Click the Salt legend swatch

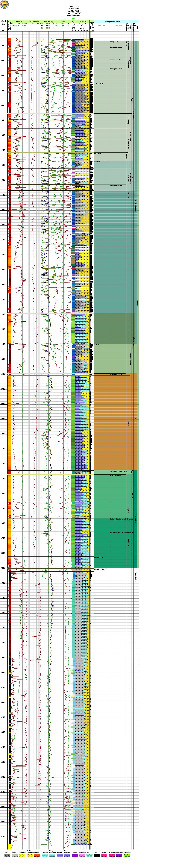click(89, 855)
